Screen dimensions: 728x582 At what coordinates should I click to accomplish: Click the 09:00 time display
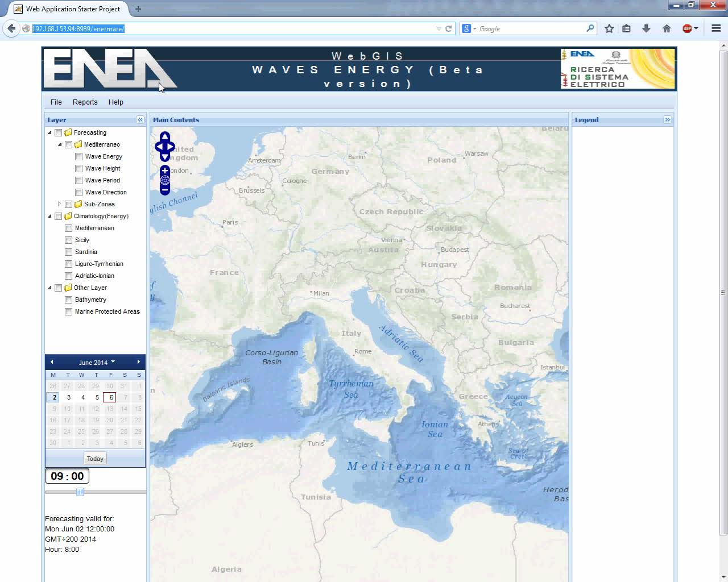tap(67, 476)
